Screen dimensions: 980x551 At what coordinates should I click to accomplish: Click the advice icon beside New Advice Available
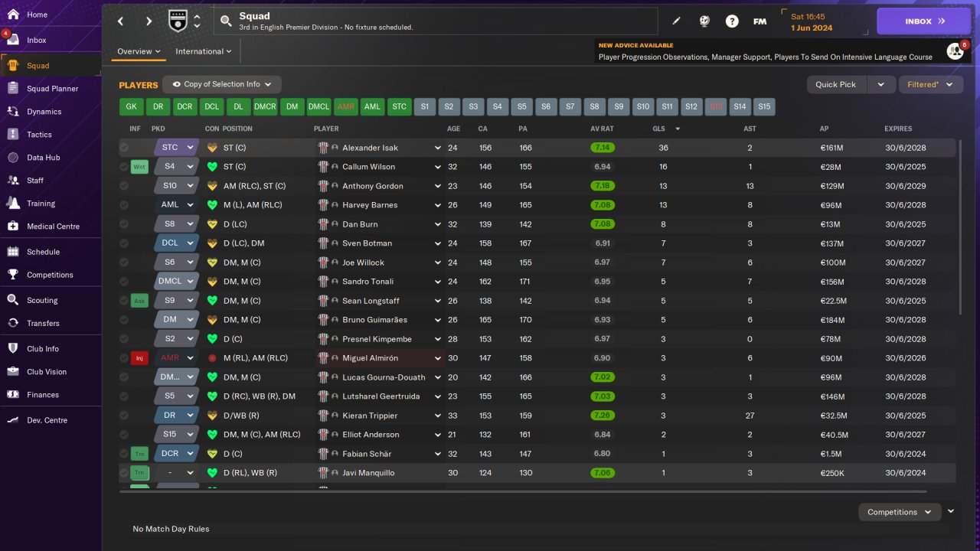(x=955, y=51)
